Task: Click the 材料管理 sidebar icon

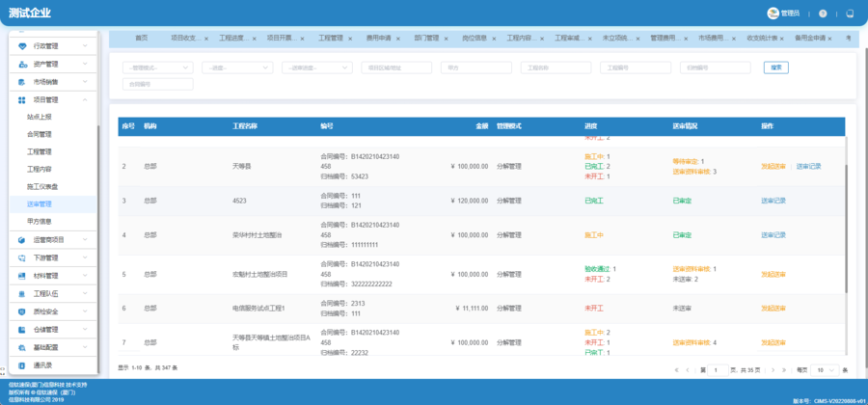Action: [x=22, y=276]
